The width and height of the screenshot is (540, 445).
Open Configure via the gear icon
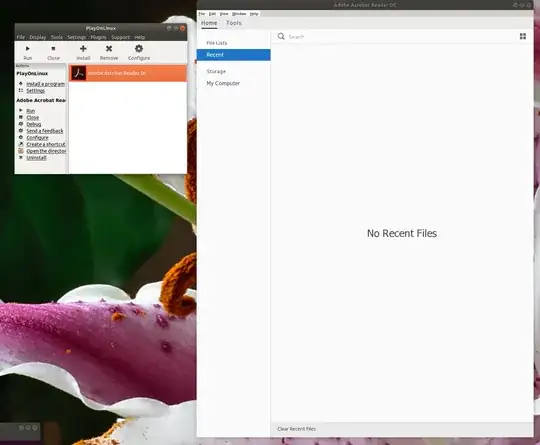click(139, 49)
